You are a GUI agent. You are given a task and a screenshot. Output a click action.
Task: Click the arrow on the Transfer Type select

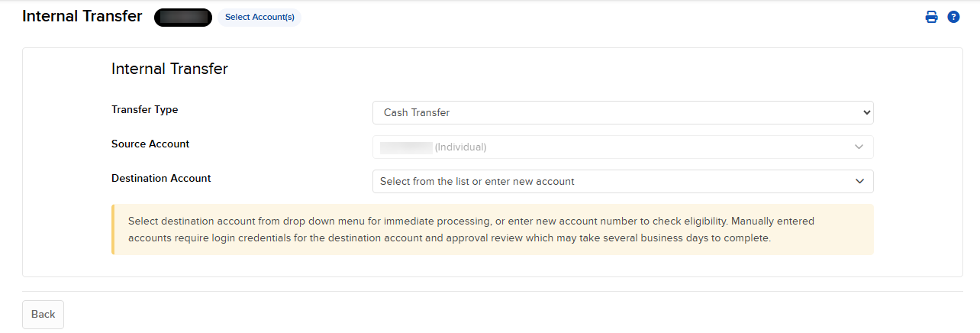866,112
